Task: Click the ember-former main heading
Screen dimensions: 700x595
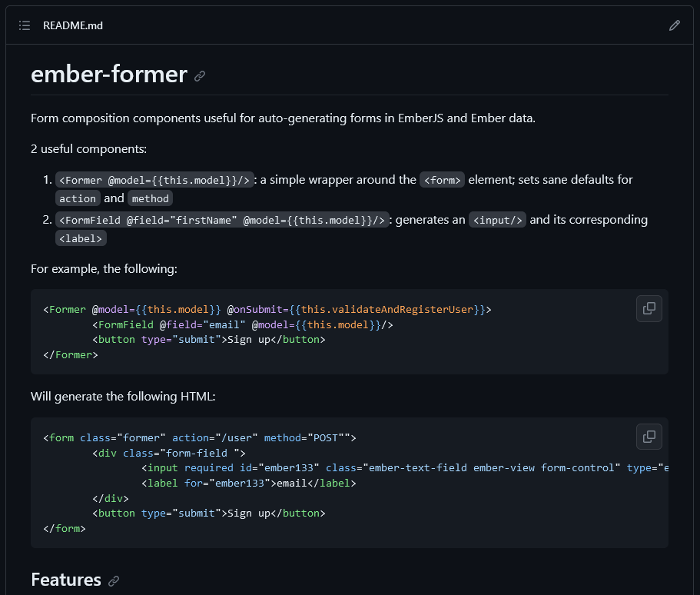Action: [x=109, y=74]
